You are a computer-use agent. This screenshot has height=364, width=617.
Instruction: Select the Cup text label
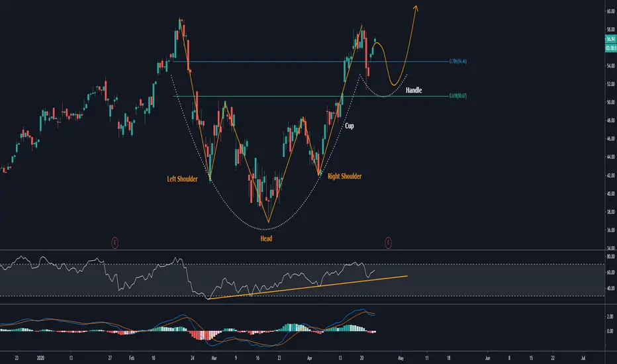tap(350, 126)
